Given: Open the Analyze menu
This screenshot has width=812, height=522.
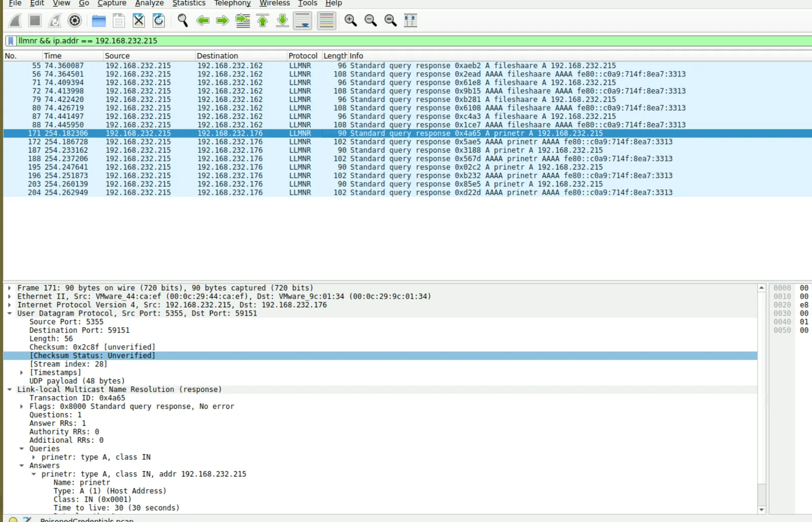Looking at the screenshot, I should [149, 3].
